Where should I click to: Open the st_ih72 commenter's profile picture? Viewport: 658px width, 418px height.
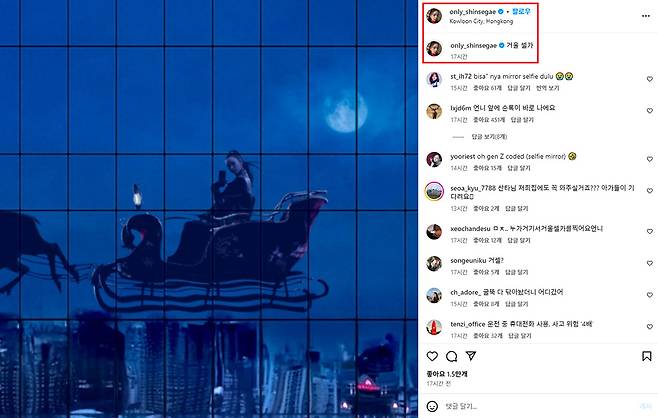pyautogui.click(x=434, y=79)
